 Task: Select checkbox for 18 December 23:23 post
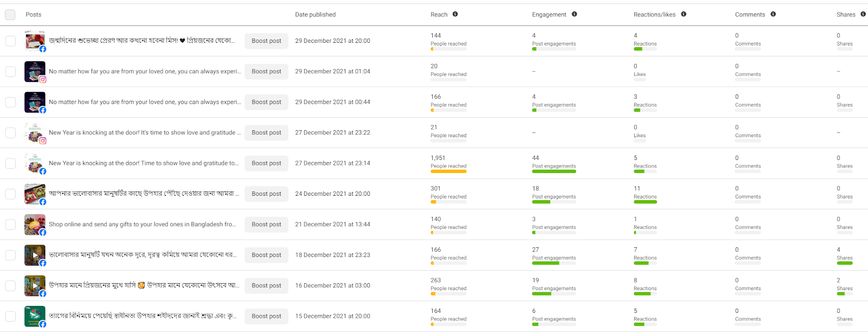click(10, 255)
